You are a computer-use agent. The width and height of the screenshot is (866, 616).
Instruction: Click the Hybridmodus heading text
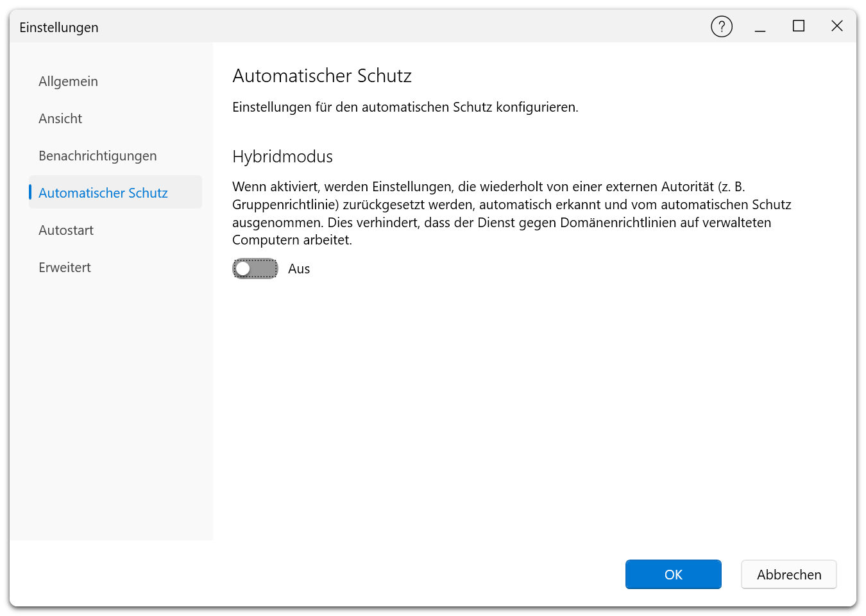click(283, 157)
